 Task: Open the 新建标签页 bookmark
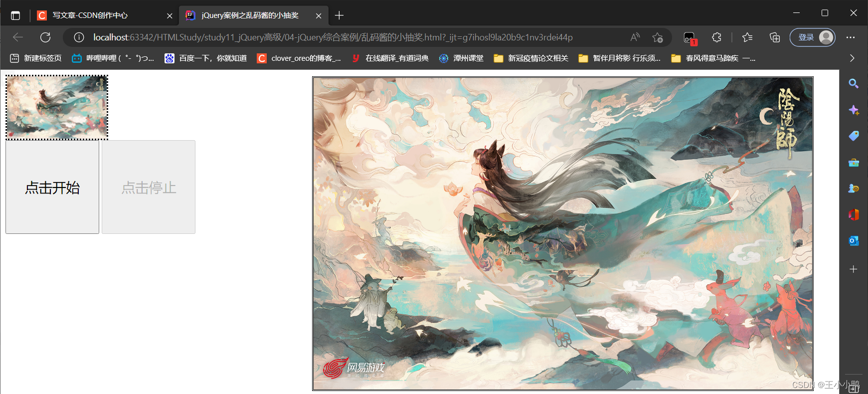point(36,58)
